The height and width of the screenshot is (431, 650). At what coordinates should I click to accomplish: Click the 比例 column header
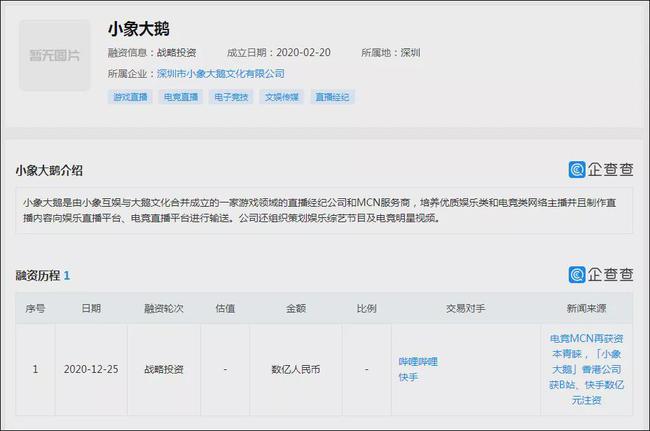click(x=366, y=308)
